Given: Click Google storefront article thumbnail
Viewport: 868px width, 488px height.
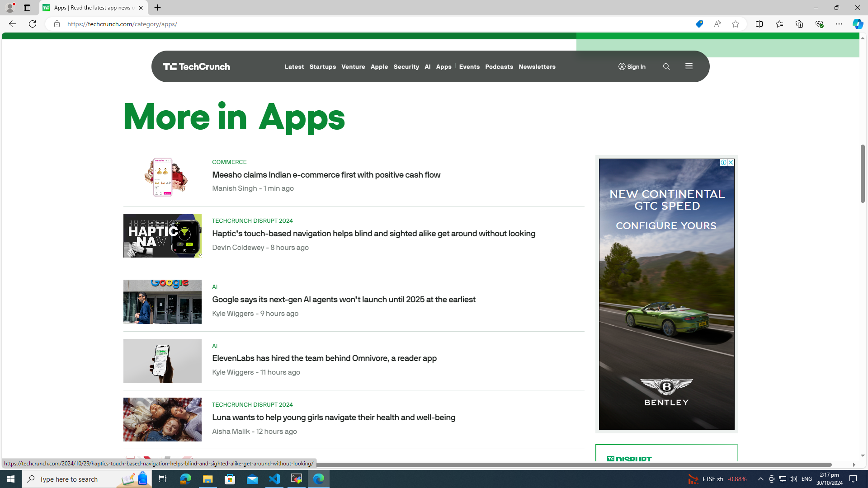Looking at the screenshot, I should coord(162,301).
